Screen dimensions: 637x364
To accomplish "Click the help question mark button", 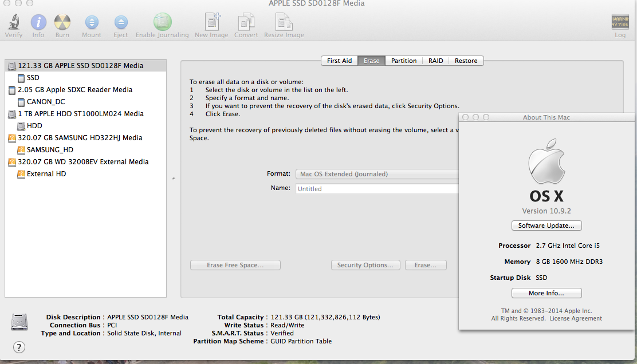I will [x=19, y=347].
